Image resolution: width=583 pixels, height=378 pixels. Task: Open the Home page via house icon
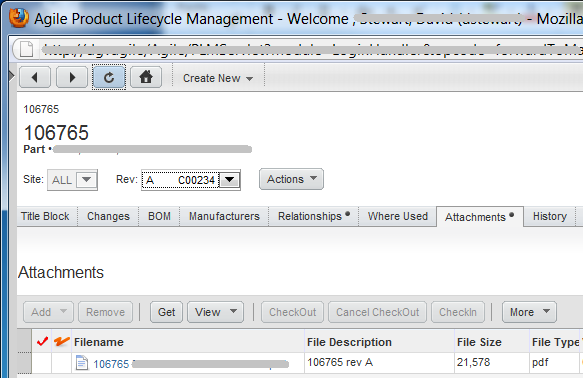[146, 77]
